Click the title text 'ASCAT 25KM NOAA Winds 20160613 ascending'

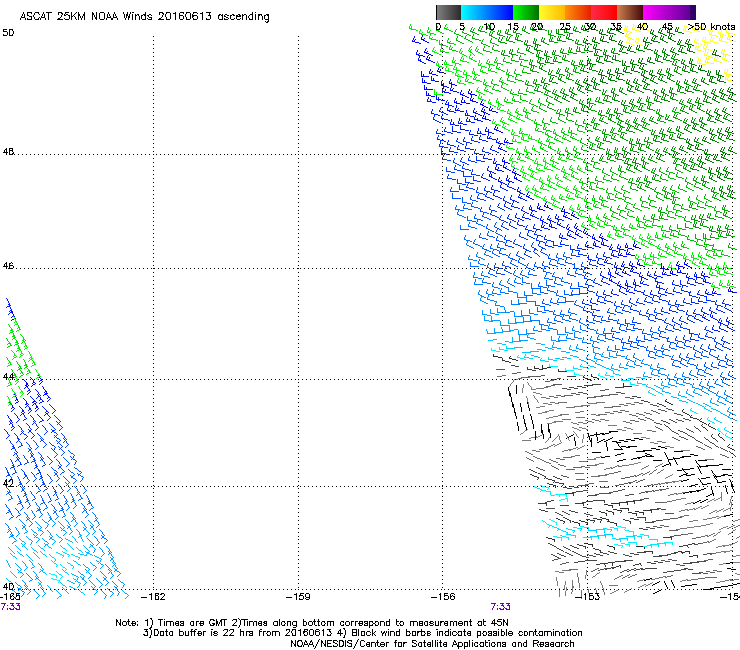coord(144,17)
